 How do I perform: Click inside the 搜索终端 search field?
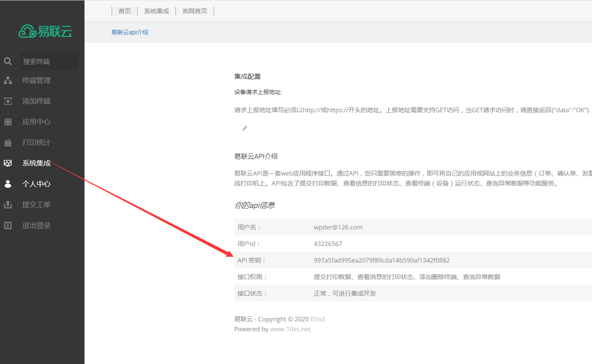pyautogui.click(x=49, y=61)
